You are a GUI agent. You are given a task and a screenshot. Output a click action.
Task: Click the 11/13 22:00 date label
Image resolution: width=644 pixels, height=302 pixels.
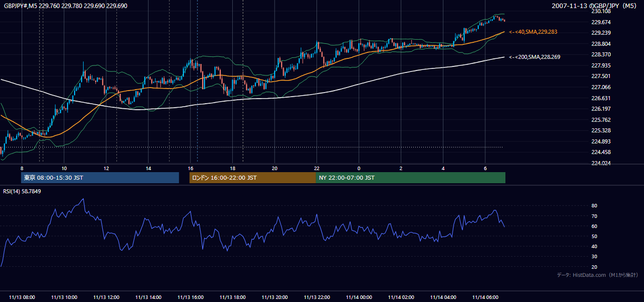[316, 297]
